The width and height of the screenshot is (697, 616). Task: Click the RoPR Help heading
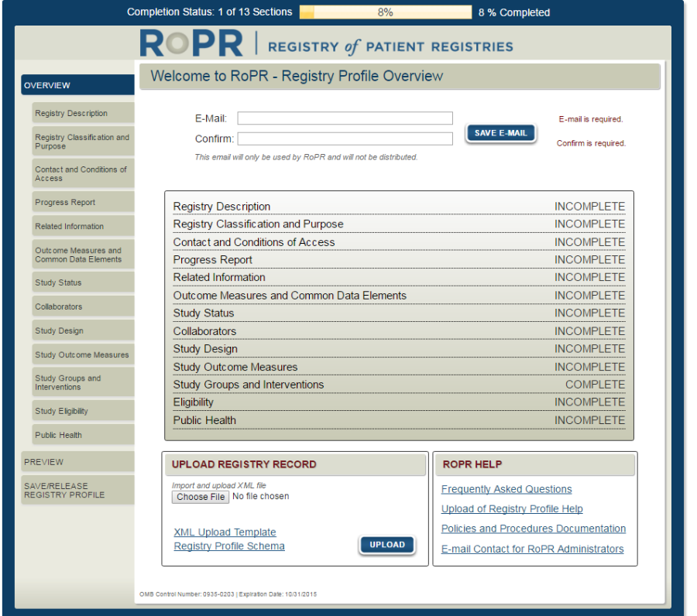(x=472, y=464)
